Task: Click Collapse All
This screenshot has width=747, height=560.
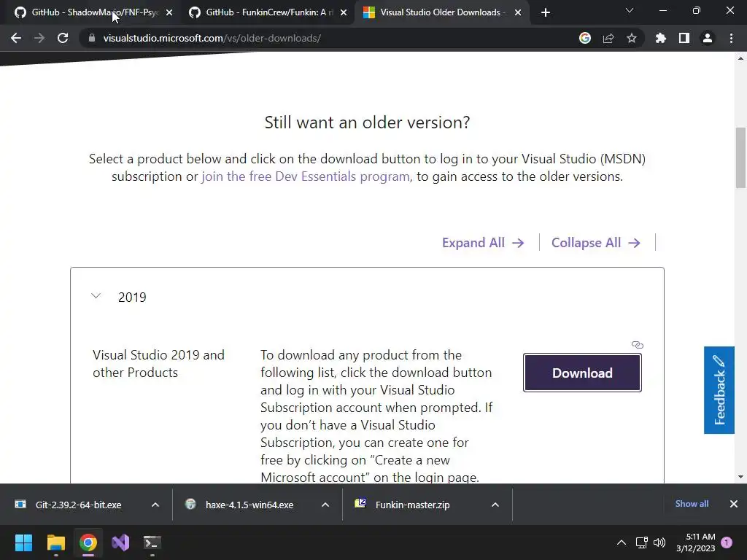Action: [x=595, y=243]
